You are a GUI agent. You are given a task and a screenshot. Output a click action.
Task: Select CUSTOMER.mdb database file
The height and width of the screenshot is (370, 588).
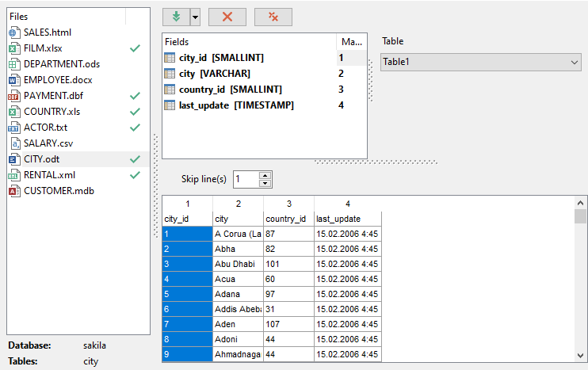pos(57,191)
